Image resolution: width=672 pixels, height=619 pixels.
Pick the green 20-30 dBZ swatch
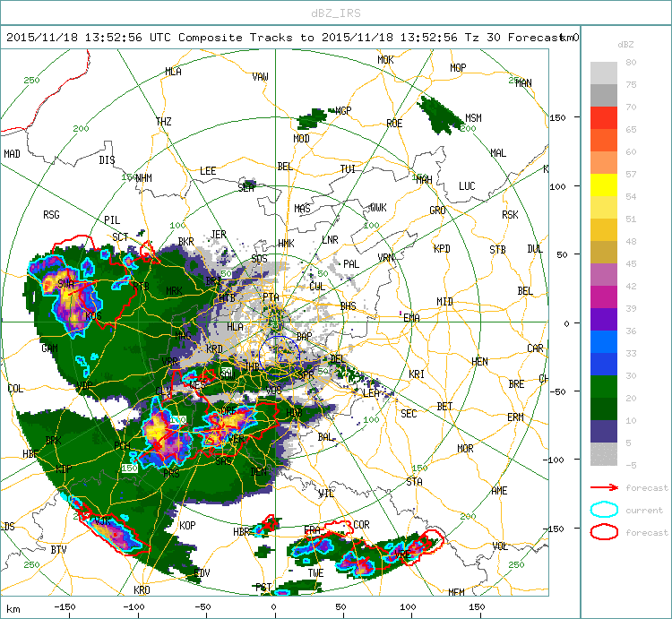click(603, 386)
